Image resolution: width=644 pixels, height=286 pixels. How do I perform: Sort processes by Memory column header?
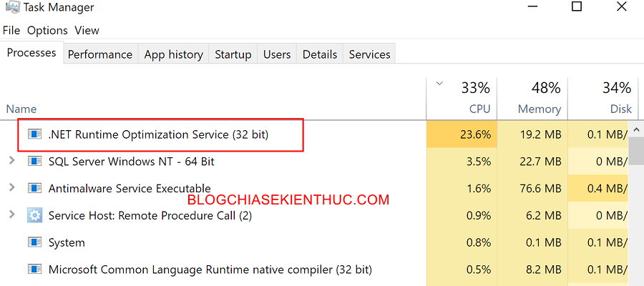point(532,98)
